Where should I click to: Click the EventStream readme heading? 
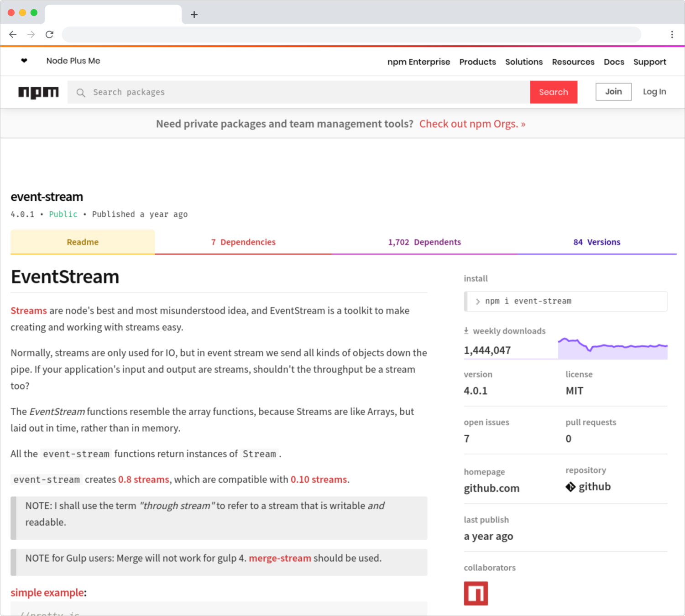tap(65, 277)
